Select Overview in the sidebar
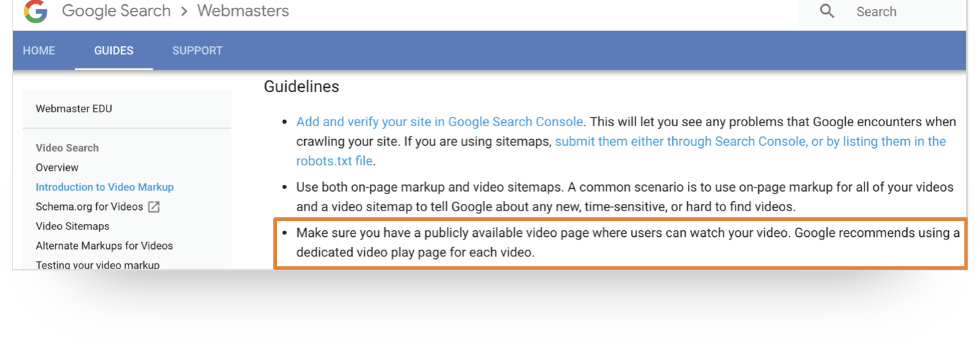This screenshot has width=980, height=339. [x=57, y=167]
